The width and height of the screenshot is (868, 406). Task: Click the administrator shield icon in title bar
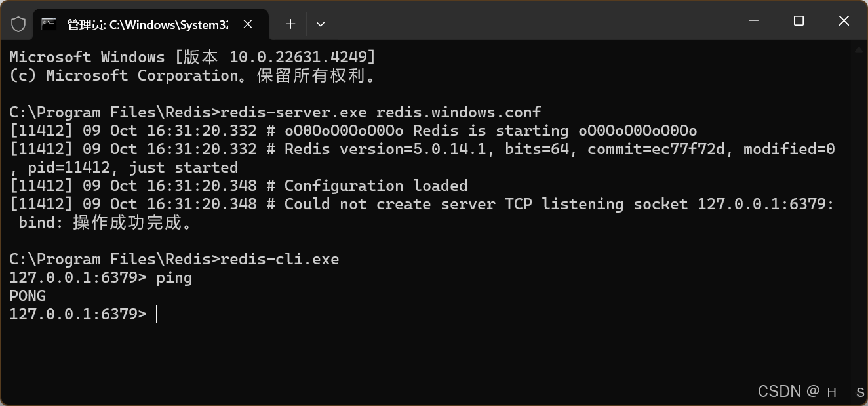[x=18, y=24]
